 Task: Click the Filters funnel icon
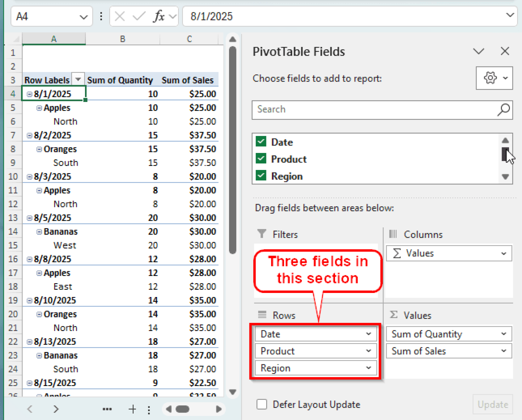[261, 234]
